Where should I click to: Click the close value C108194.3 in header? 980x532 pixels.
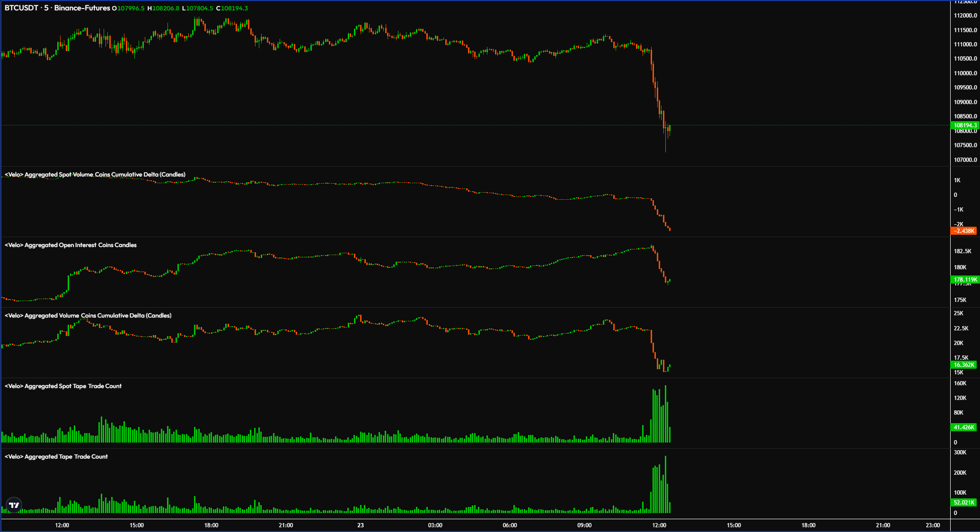point(232,9)
